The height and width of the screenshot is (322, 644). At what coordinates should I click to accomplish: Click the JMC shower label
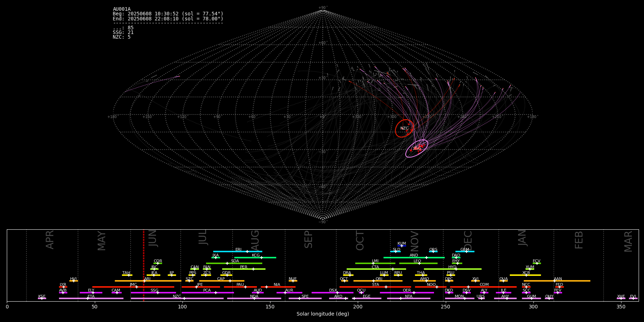pyautogui.click(x=133, y=285)
